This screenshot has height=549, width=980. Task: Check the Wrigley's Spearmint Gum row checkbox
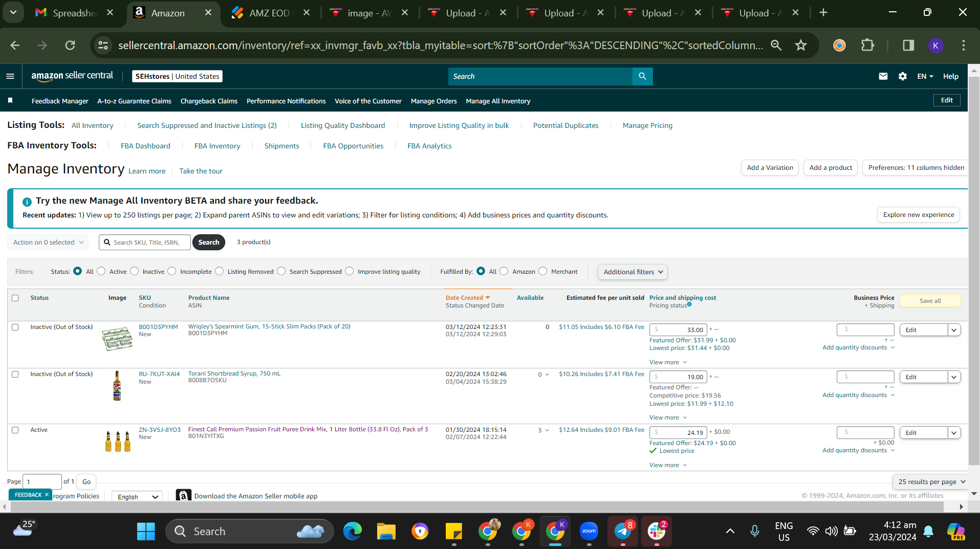15,327
